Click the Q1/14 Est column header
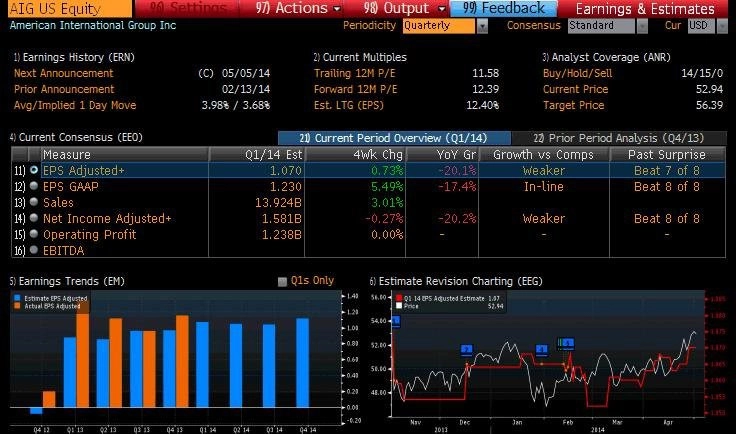 point(257,154)
